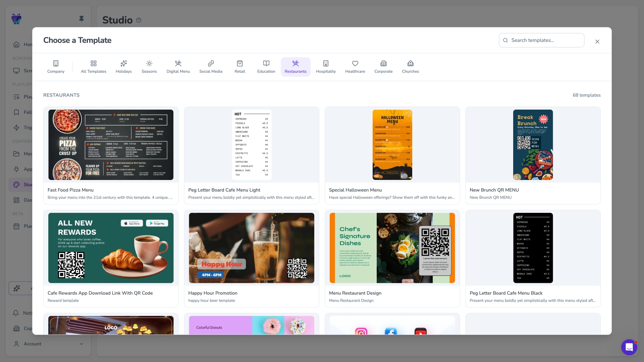Open Triggers lightning icon in sidebar
Image resolution: width=644 pixels, height=362 pixels.
[x=16, y=128]
